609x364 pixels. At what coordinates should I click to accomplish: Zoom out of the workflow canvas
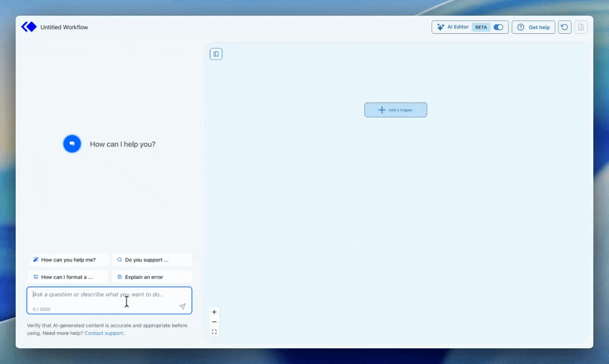coord(214,322)
